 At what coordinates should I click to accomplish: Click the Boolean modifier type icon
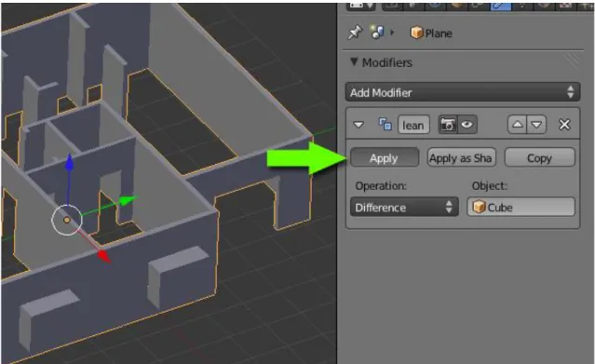click(x=385, y=124)
